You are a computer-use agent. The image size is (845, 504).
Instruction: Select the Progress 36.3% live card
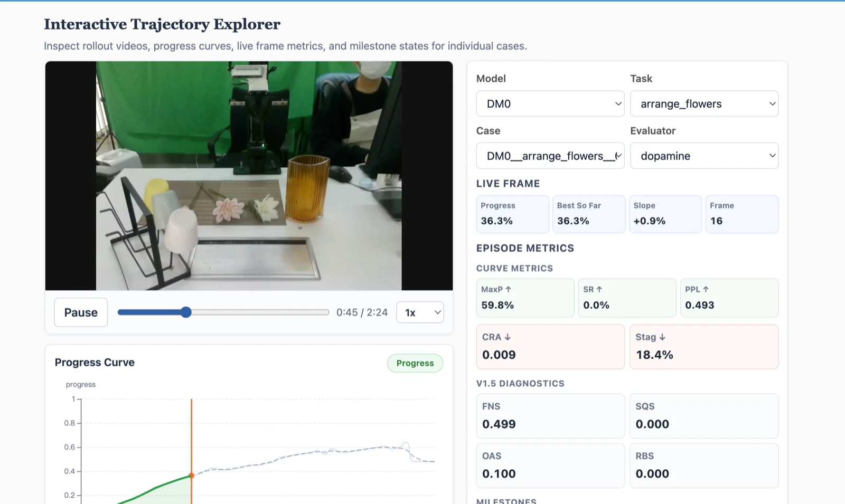coord(513,214)
